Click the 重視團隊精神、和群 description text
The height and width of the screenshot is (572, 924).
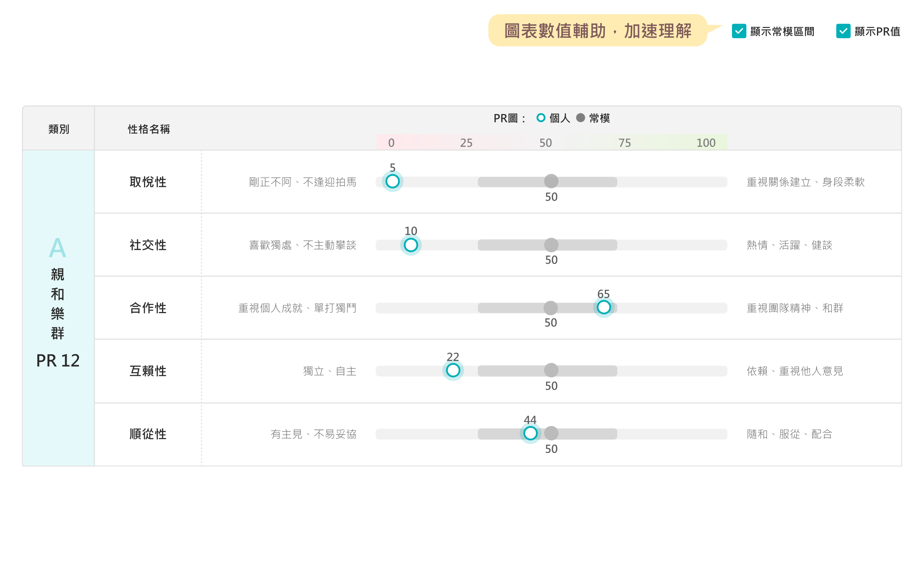point(795,308)
